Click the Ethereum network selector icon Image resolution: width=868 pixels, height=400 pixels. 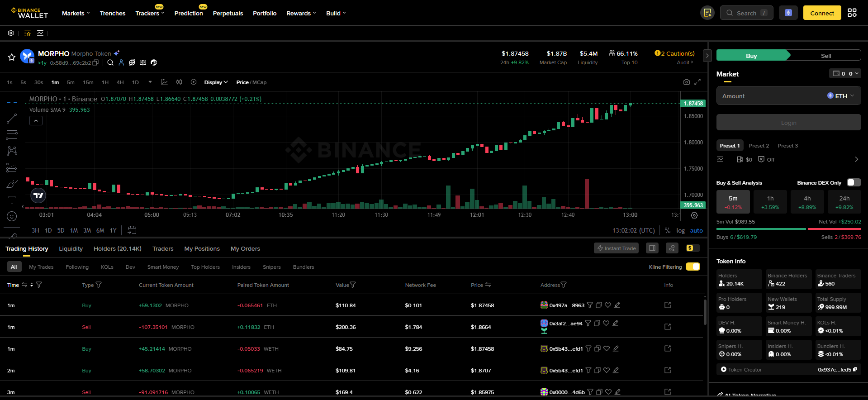(788, 13)
